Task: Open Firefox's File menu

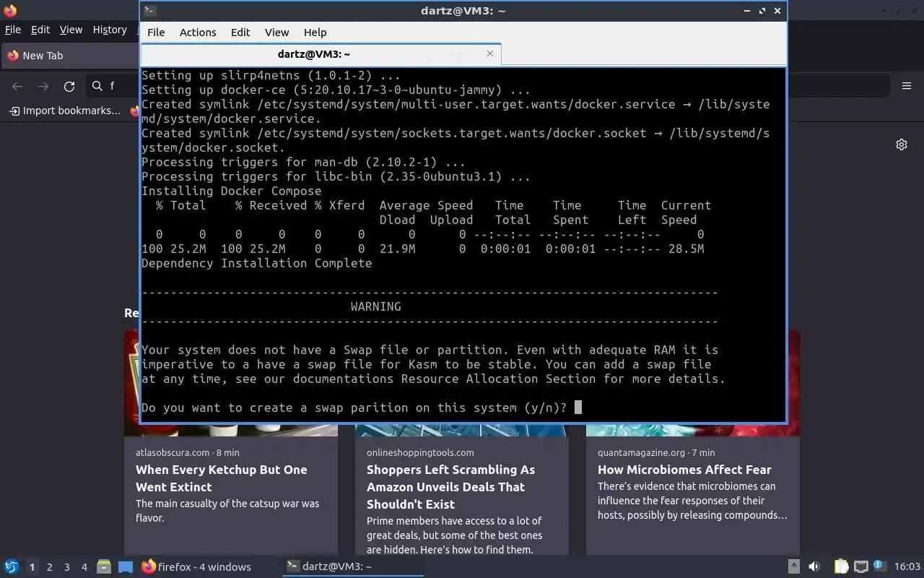Action: (x=13, y=30)
